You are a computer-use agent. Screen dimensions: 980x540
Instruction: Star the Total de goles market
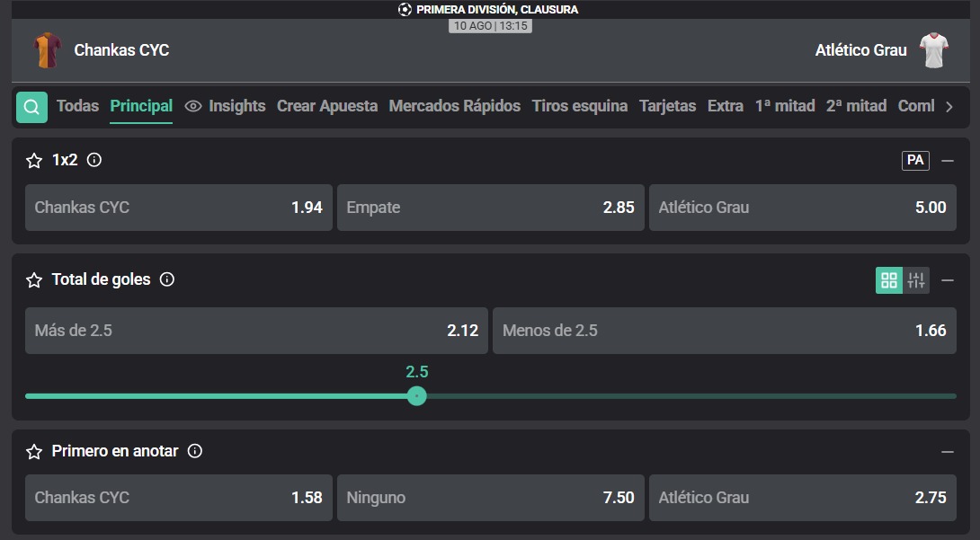(x=34, y=279)
